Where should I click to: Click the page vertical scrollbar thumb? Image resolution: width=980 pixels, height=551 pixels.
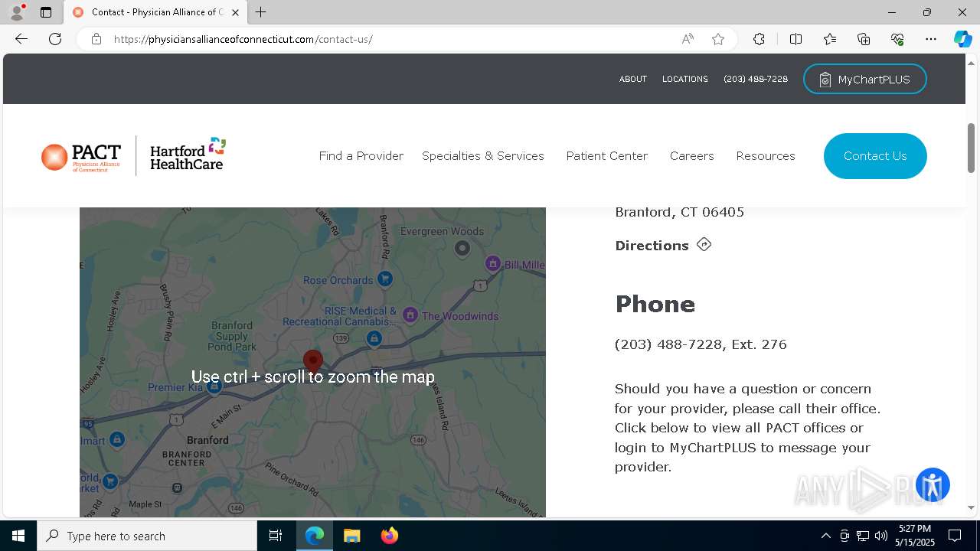[971, 148]
